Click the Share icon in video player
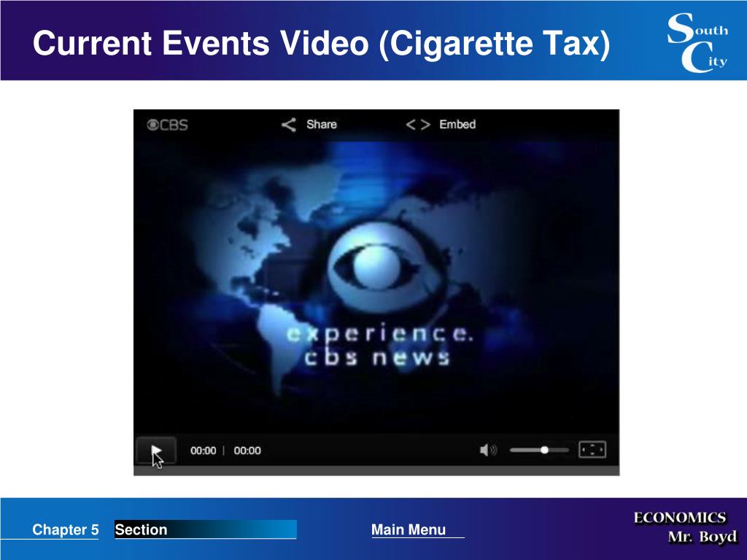Viewport: 747px width, 560px height. tap(289, 125)
